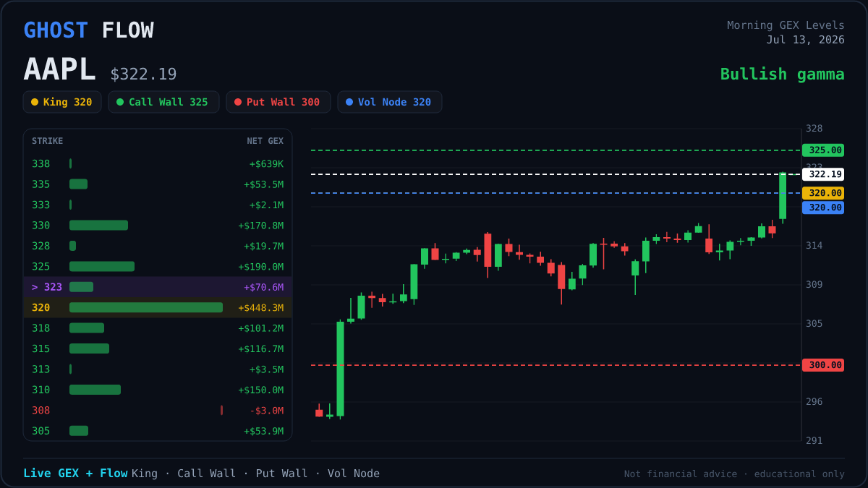Click the +$70.6M net GEX value

coord(264,287)
